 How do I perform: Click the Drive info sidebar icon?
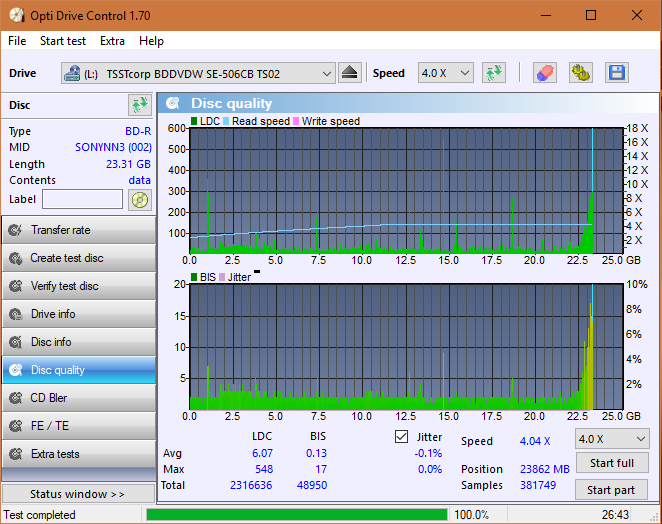point(16,314)
